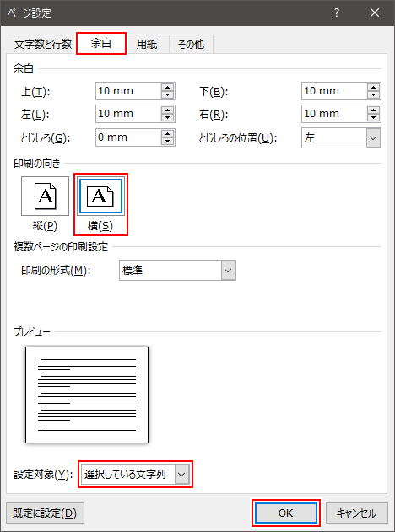Click the とじしろの位置(U): label
The height and width of the screenshot is (532, 395).
pyautogui.click(x=238, y=138)
